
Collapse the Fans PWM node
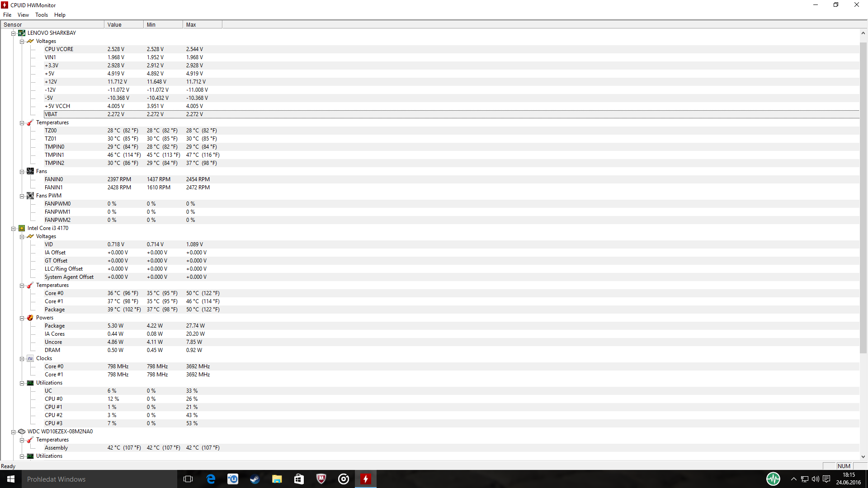coord(22,196)
